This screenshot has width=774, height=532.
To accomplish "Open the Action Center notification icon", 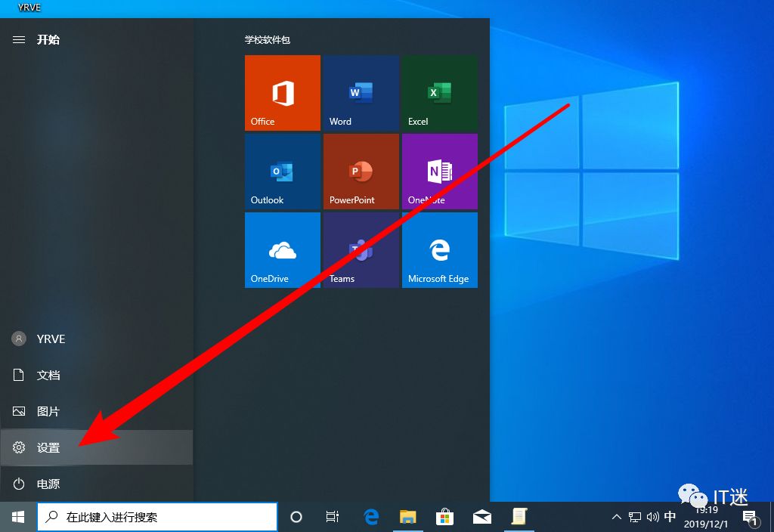I will coord(751,518).
